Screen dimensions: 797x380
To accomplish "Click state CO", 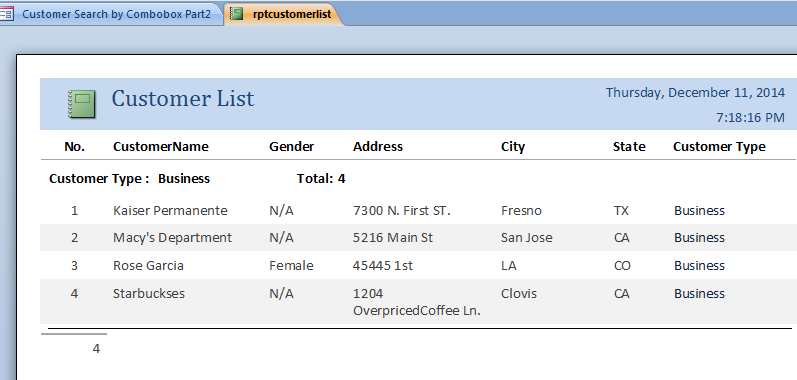I will 622,266.
